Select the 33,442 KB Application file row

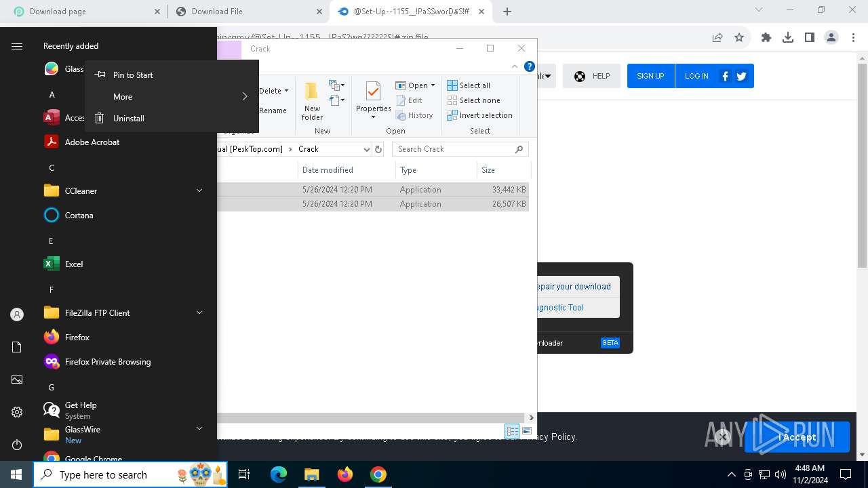tap(373, 190)
